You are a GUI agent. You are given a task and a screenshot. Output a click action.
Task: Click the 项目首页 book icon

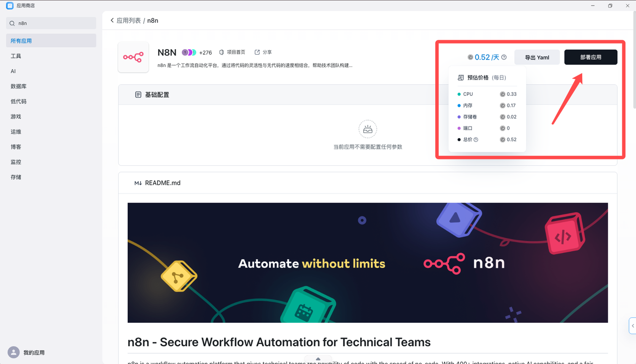[x=222, y=52]
